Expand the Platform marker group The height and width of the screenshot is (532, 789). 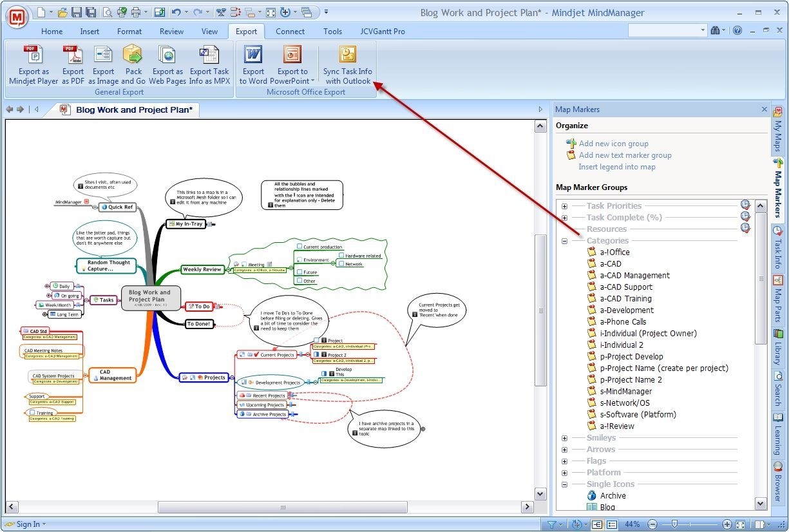pos(565,473)
